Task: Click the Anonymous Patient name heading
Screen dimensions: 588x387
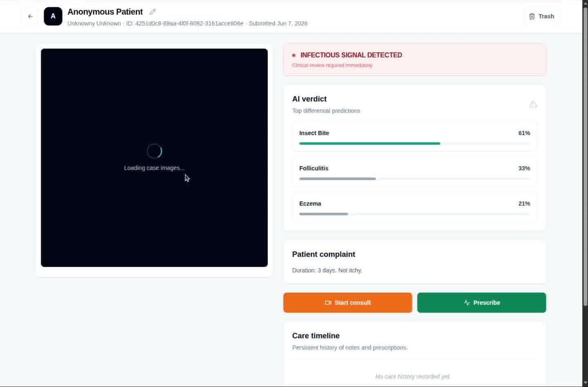Action: 105,12
